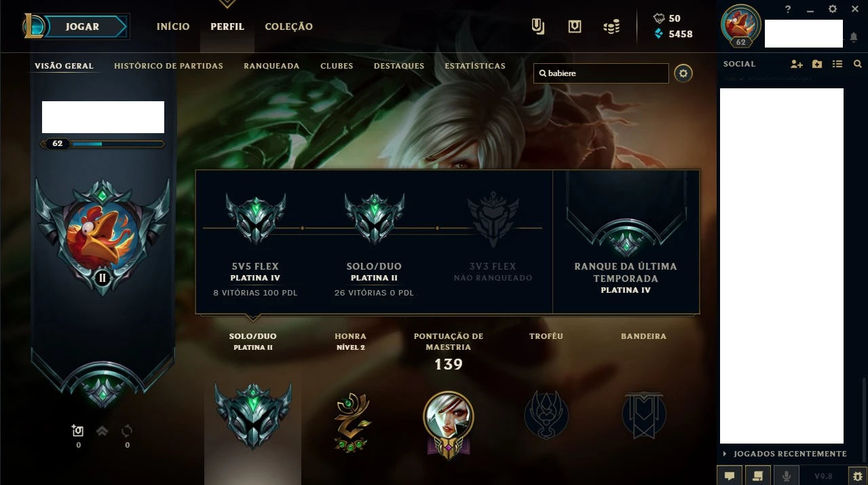868x485 pixels.
Task: Open the notifications bell icon
Action: click(x=854, y=37)
